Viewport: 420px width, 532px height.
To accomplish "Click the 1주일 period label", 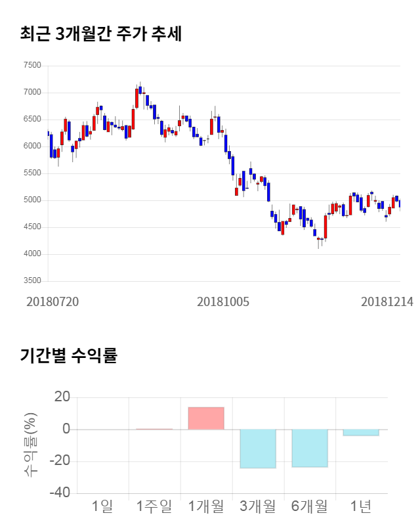I will pos(154,506).
